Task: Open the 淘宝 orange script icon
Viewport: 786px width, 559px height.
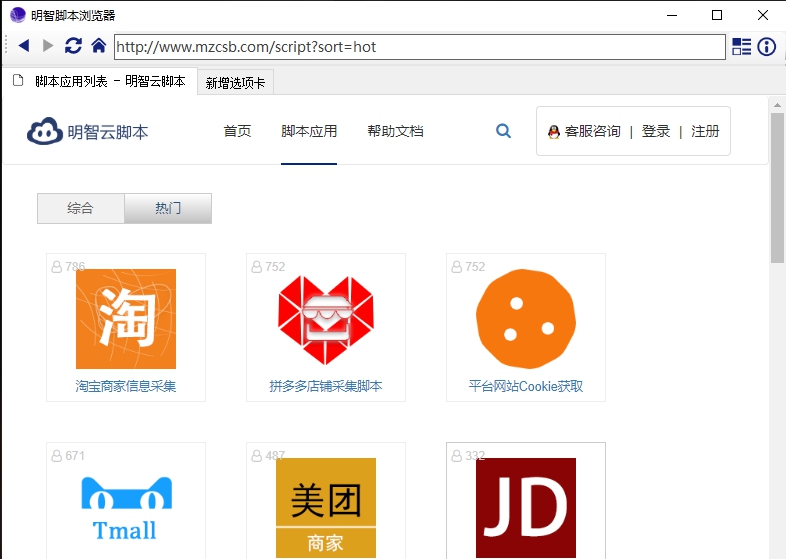Action: [126, 319]
